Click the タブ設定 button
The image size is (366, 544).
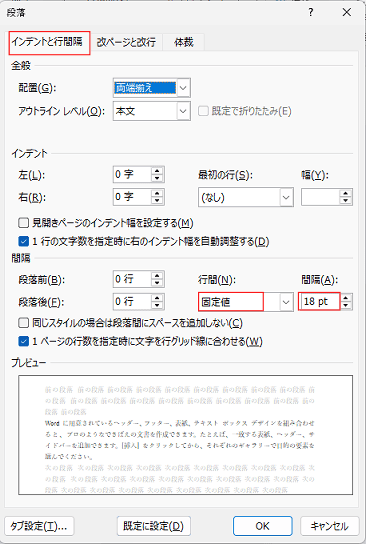(39, 526)
